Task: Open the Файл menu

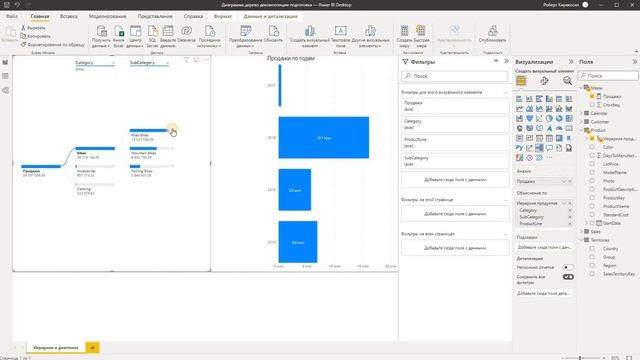Action: click(x=12, y=16)
